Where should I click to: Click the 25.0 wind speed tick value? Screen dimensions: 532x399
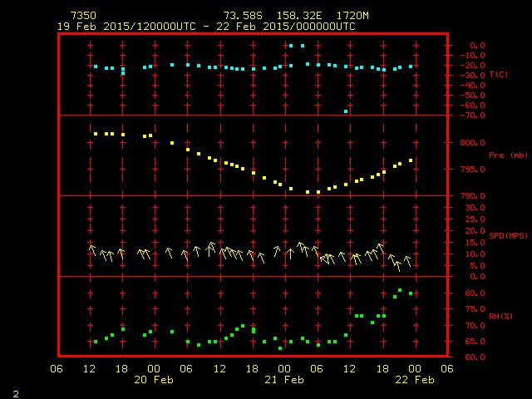472,220
